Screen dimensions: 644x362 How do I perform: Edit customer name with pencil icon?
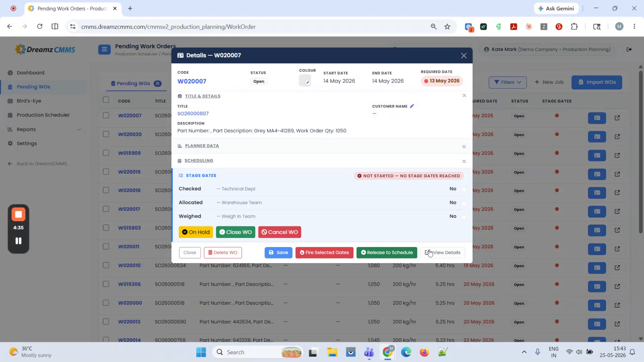(x=412, y=106)
